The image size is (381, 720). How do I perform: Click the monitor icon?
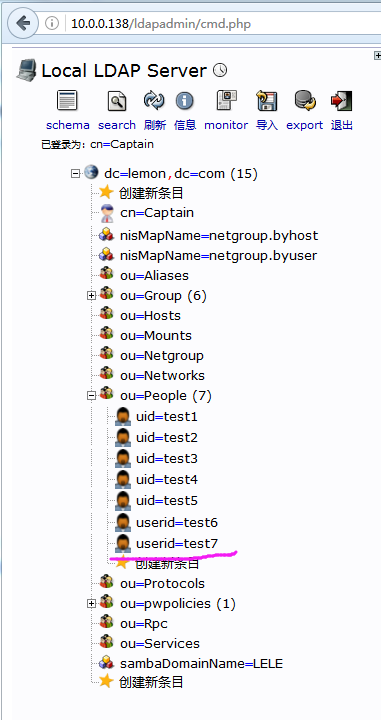click(226, 101)
